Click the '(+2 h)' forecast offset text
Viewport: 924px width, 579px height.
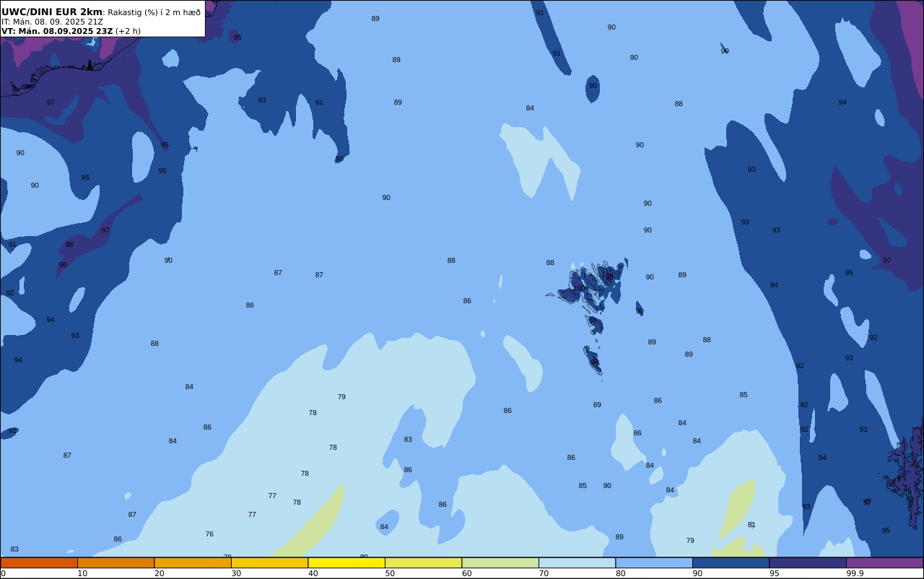click(x=128, y=31)
